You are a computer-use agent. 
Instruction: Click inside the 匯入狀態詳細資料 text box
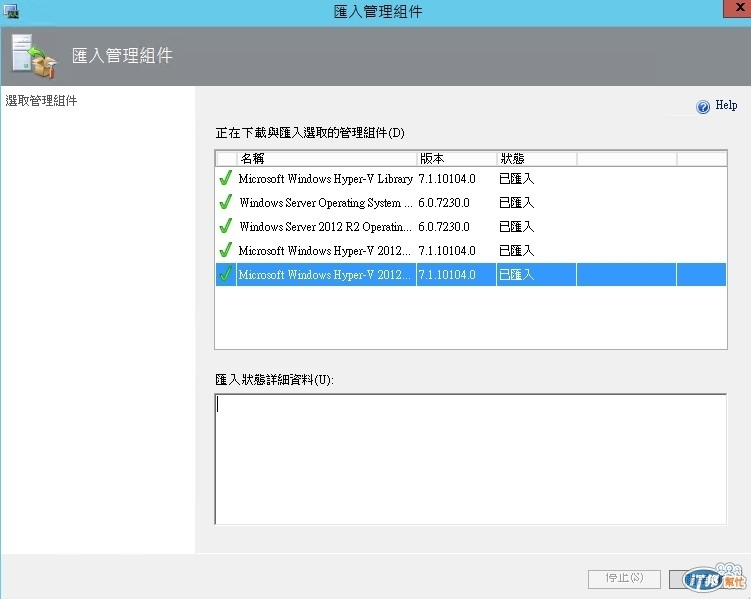[471, 459]
